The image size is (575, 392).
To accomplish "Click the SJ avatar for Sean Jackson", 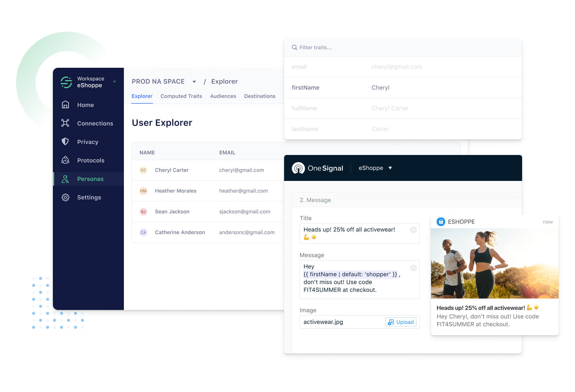I will (x=143, y=212).
